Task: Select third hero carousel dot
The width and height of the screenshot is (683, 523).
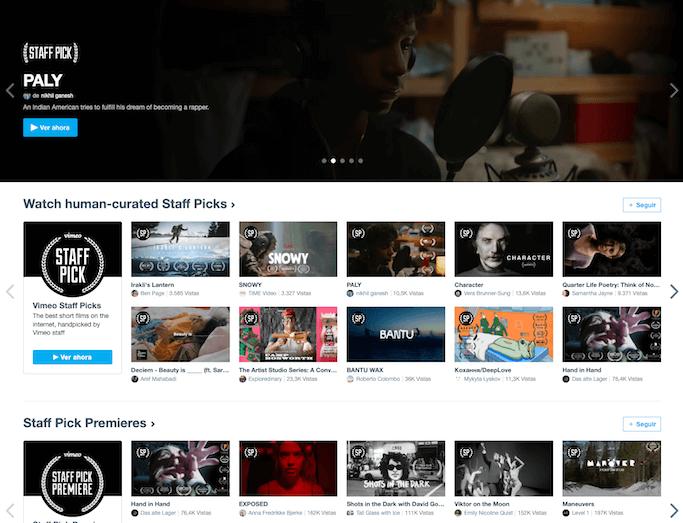Action: point(342,161)
